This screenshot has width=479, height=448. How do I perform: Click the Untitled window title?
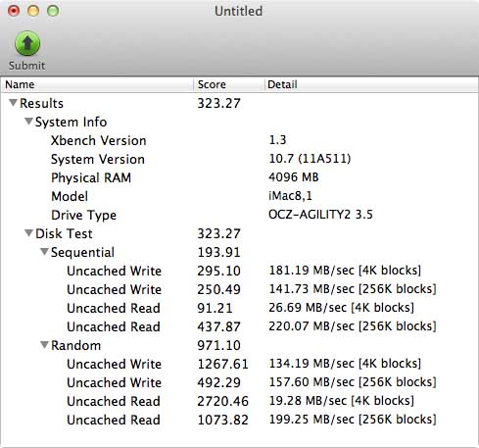[239, 12]
